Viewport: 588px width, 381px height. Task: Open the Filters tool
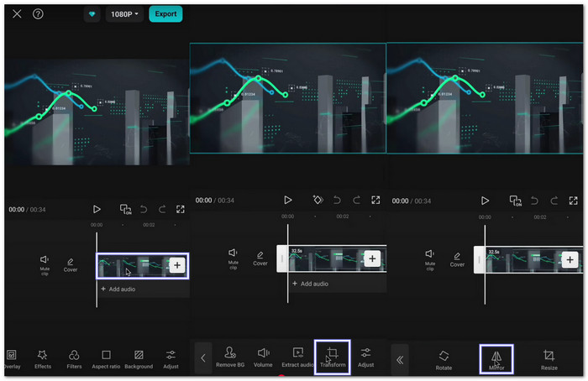(x=74, y=359)
